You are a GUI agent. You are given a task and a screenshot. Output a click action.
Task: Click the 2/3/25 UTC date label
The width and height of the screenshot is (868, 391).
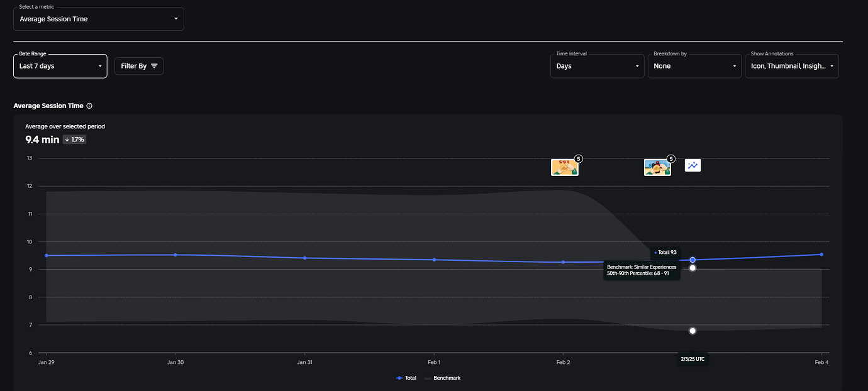click(693, 359)
